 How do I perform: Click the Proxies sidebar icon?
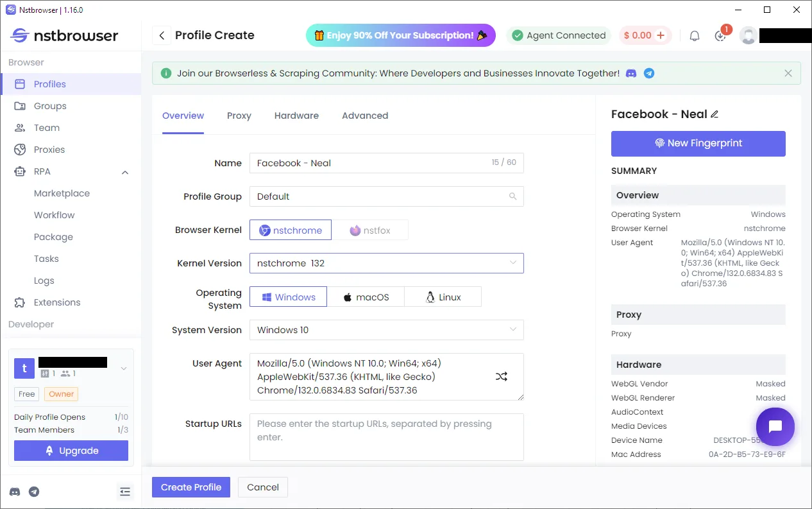20,150
